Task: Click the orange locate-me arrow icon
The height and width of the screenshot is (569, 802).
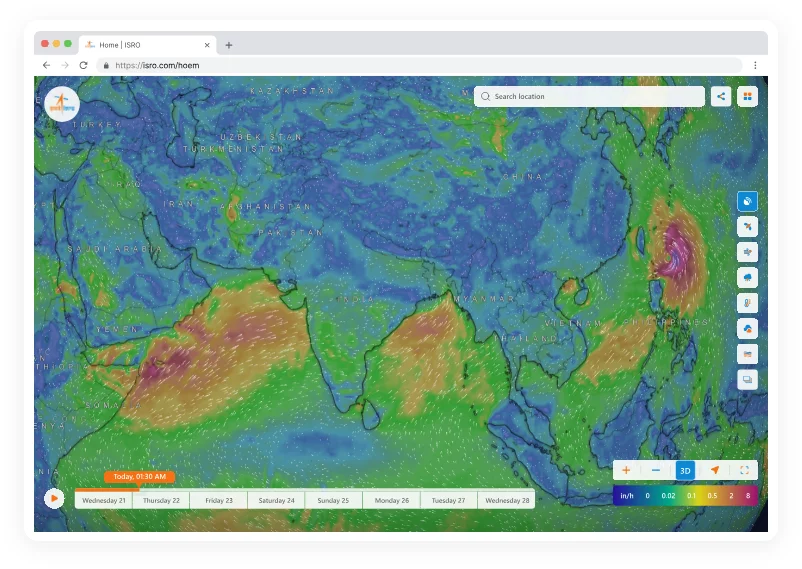Action: point(715,470)
